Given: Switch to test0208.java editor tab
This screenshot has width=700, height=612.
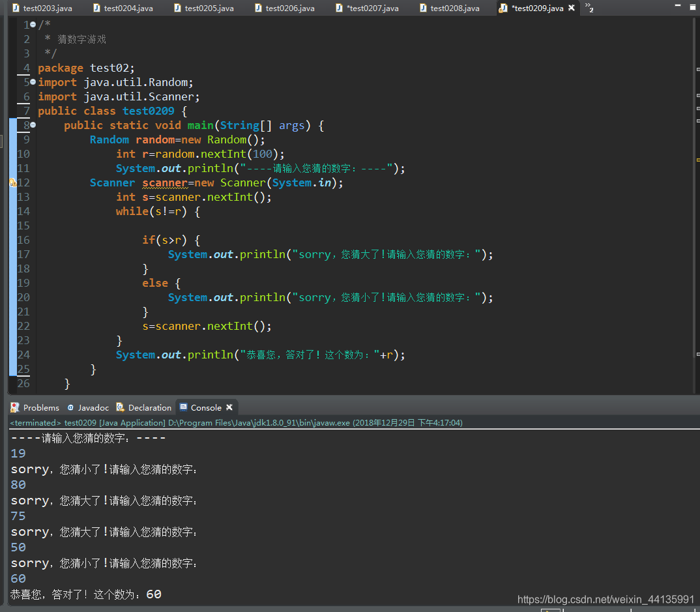Looking at the screenshot, I should point(450,8).
